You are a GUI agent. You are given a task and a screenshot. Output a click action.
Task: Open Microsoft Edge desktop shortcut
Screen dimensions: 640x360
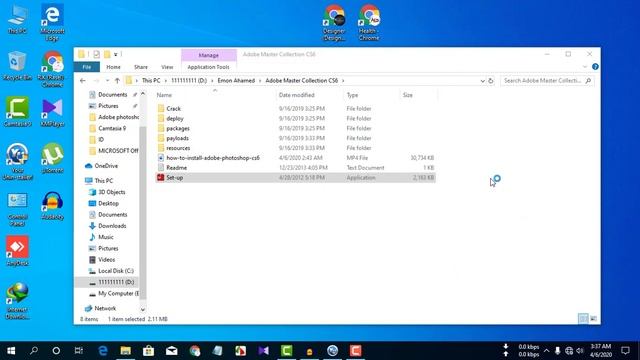click(x=52, y=23)
